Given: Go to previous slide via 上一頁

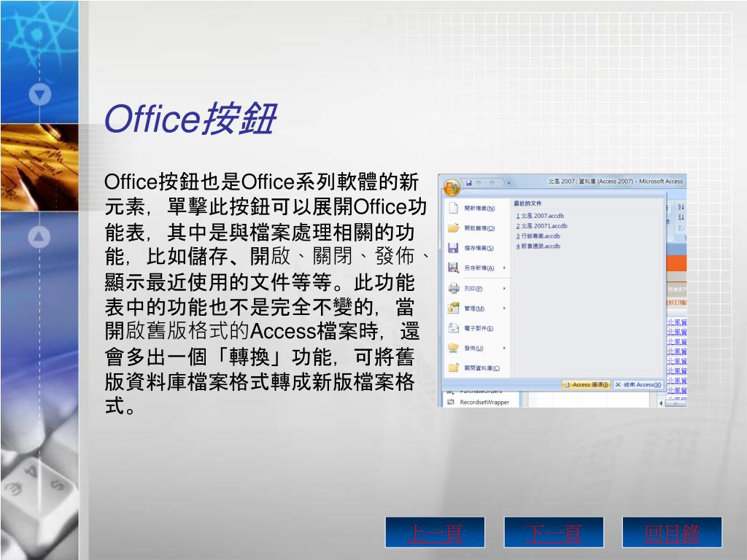Looking at the screenshot, I should [435, 532].
